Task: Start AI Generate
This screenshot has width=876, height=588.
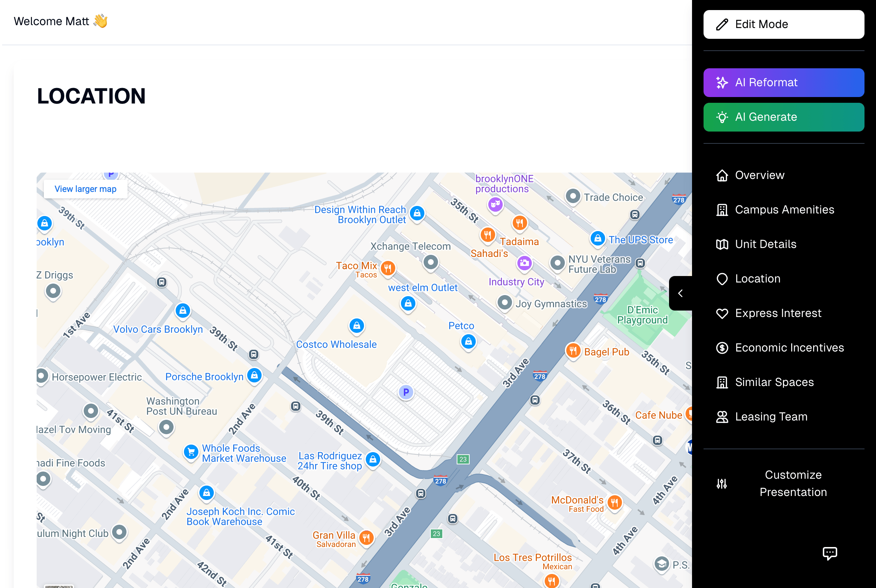Action: tap(783, 117)
